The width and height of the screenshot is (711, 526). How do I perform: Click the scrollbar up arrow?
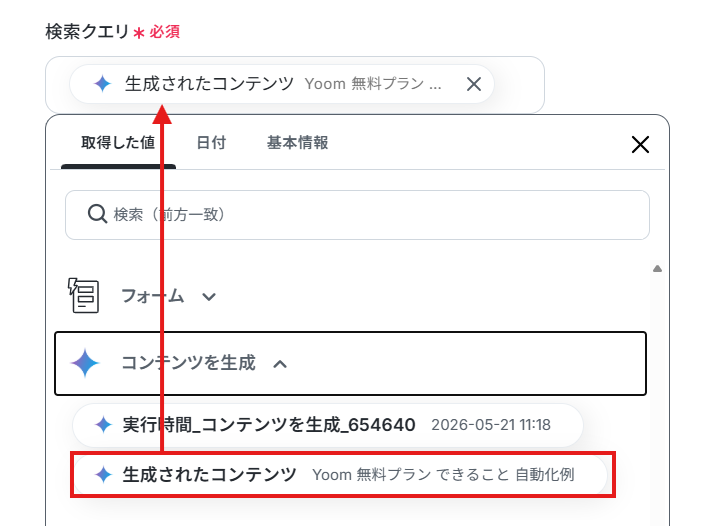tap(657, 268)
